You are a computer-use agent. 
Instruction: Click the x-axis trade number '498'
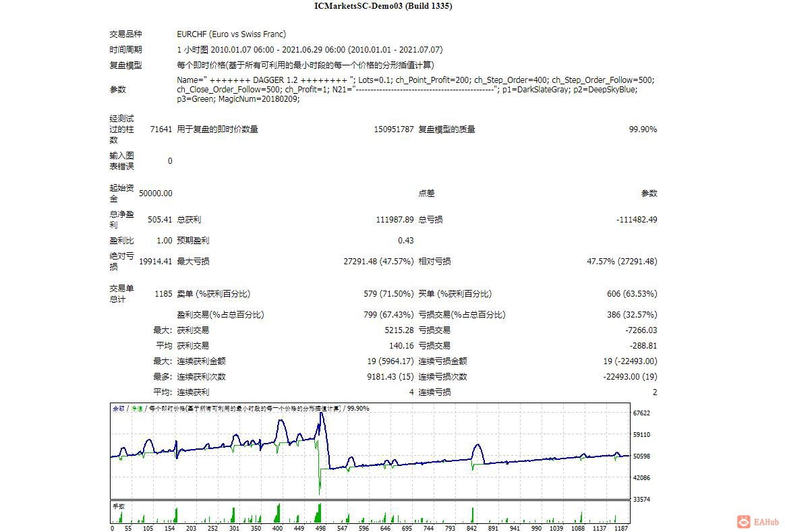(x=320, y=528)
